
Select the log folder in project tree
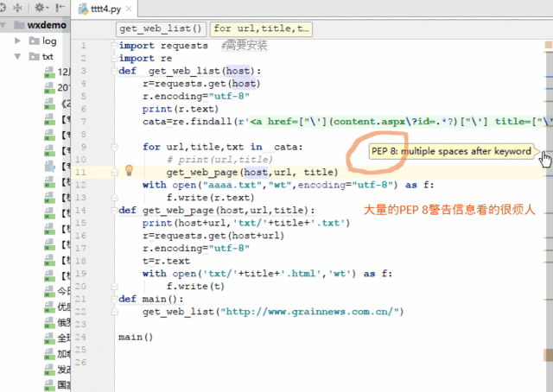tap(49, 41)
